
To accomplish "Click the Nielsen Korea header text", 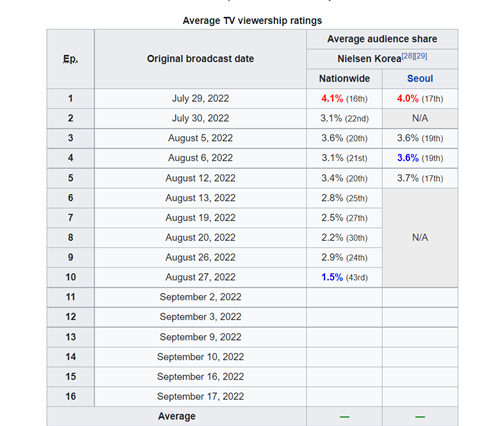I will pos(369,59).
